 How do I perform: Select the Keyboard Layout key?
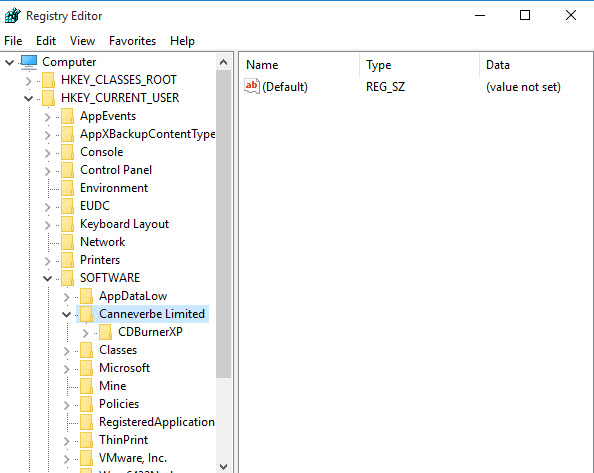click(x=124, y=224)
